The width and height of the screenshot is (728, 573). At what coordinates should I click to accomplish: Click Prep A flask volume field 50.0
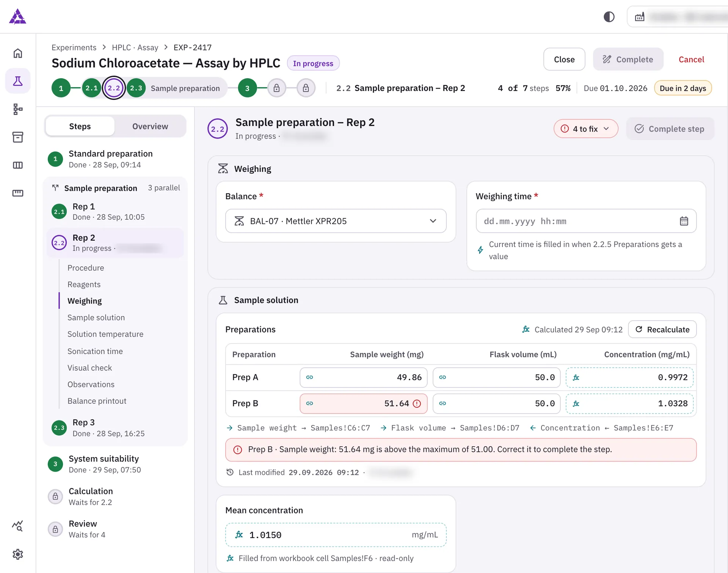(x=496, y=377)
